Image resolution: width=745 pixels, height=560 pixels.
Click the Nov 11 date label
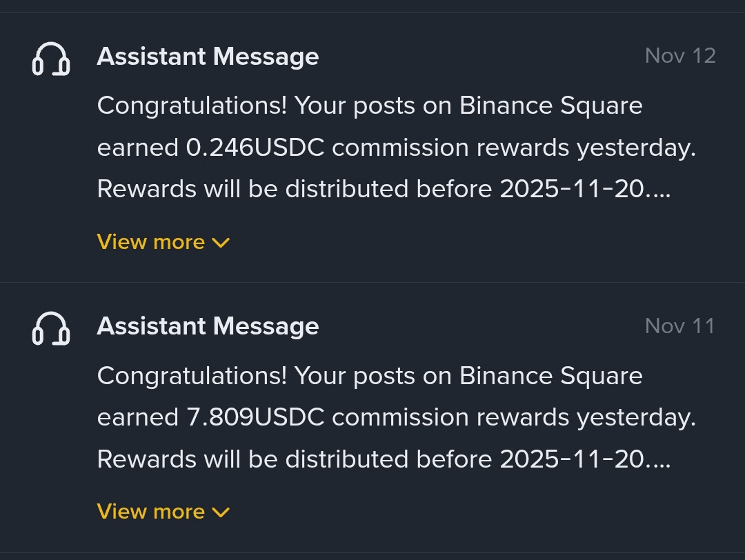(x=679, y=326)
